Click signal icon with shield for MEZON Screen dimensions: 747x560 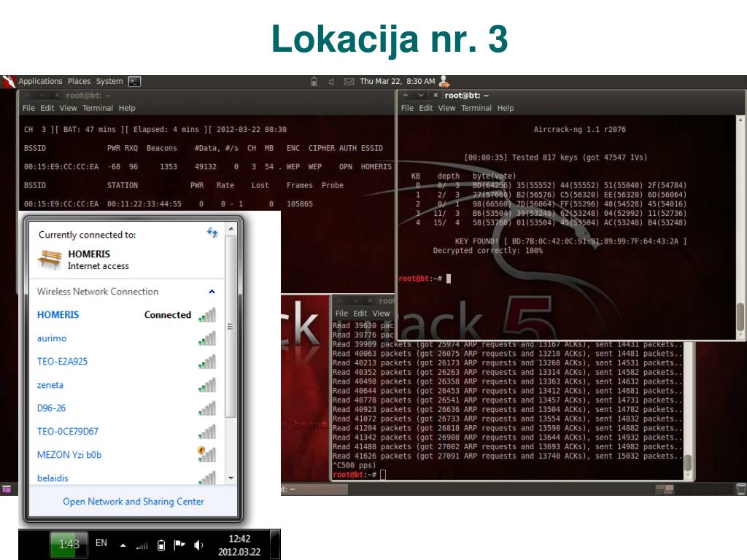pyautogui.click(x=206, y=454)
